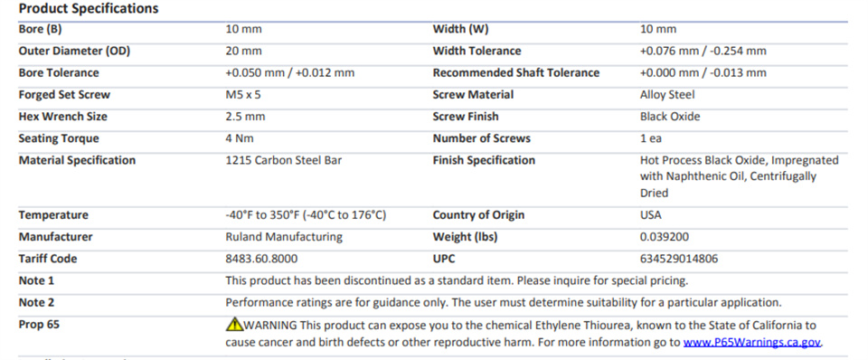Open the www.P65Warnings.ca.gov link

pyautogui.click(x=752, y=342)
